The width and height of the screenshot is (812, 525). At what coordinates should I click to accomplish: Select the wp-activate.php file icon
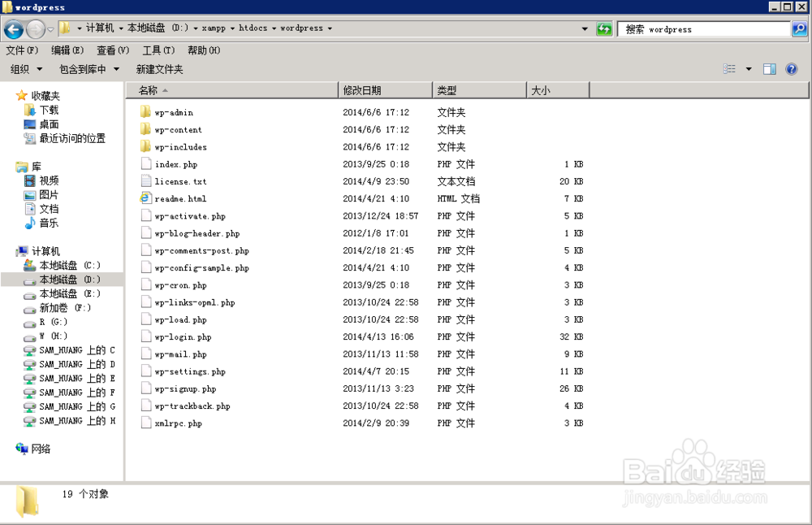click(x=146, y=215)
